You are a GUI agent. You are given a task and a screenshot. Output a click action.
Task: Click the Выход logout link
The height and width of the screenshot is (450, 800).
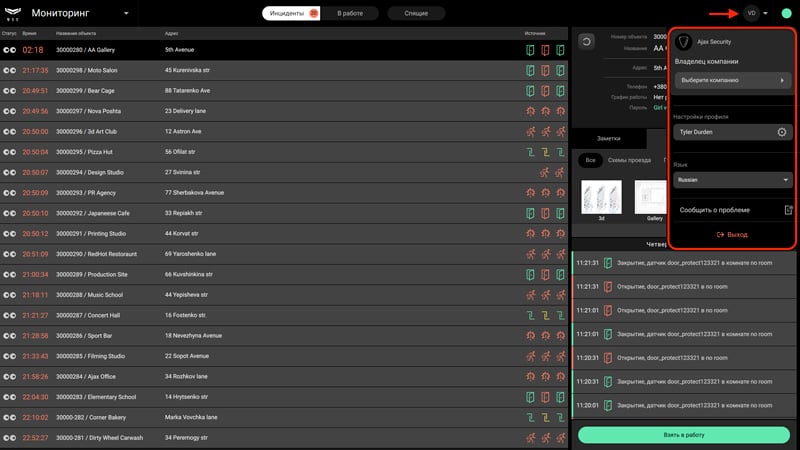732,235
